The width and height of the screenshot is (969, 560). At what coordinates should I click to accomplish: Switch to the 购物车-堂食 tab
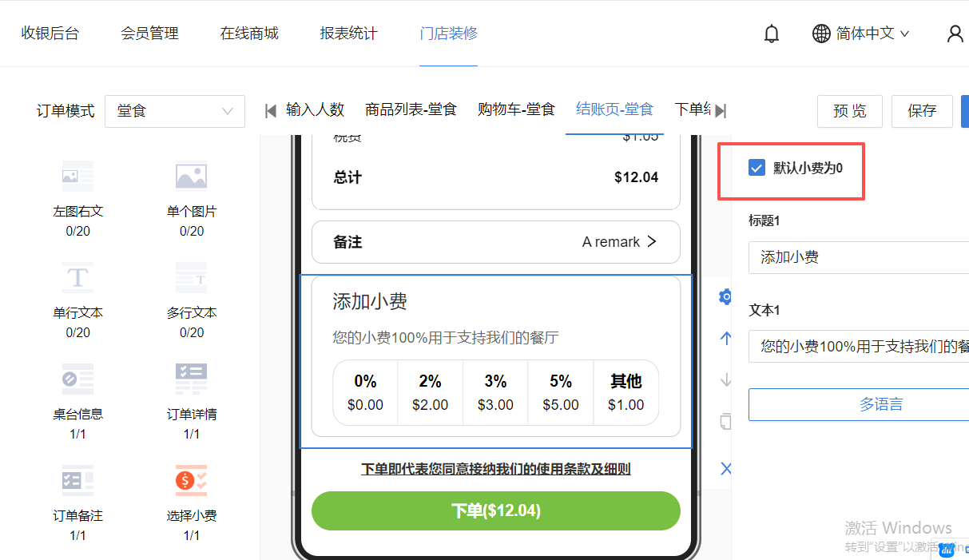[x=516, y=109]
